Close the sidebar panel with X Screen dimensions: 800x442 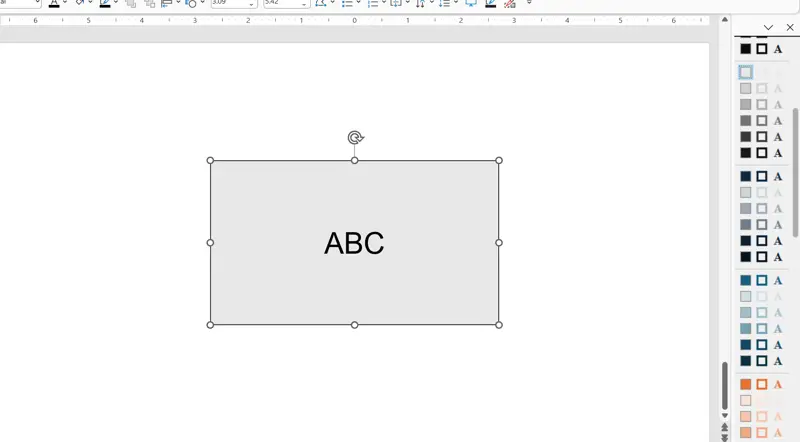tap(790, 28)
